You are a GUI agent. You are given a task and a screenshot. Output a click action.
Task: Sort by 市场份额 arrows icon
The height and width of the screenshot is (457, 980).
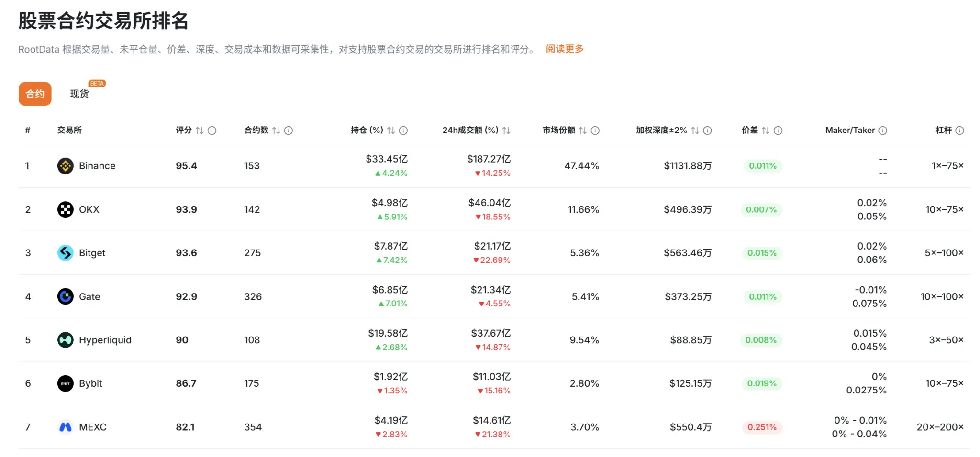583,131
